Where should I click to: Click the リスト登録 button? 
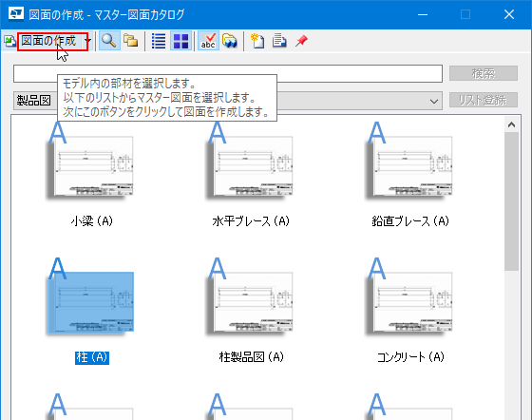coord(484,100)
